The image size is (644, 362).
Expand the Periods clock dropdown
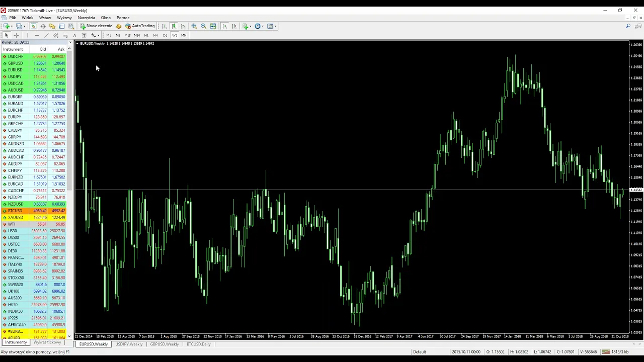pyautogui.click(x=263, y=26)
